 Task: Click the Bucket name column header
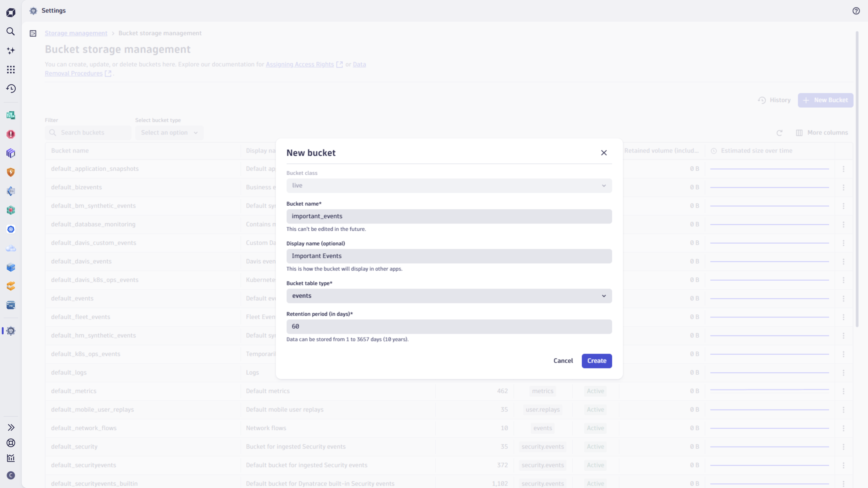coord(70,150)
